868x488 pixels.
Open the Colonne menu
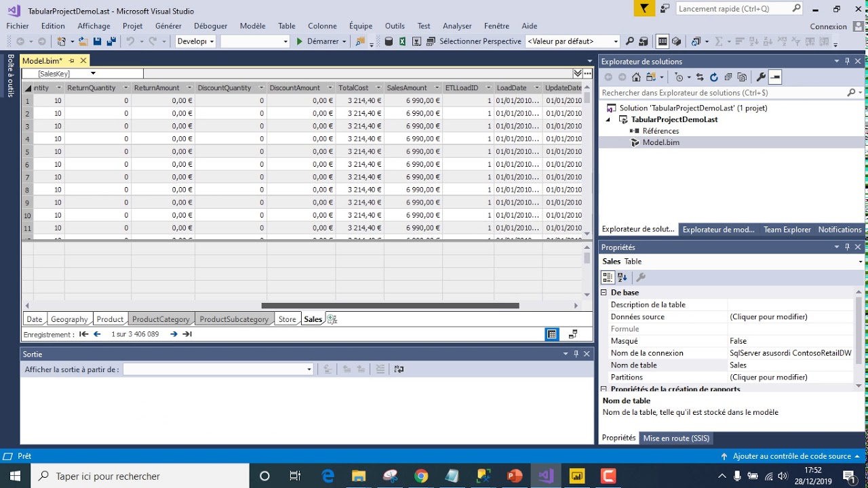click(x=322, y=26)
